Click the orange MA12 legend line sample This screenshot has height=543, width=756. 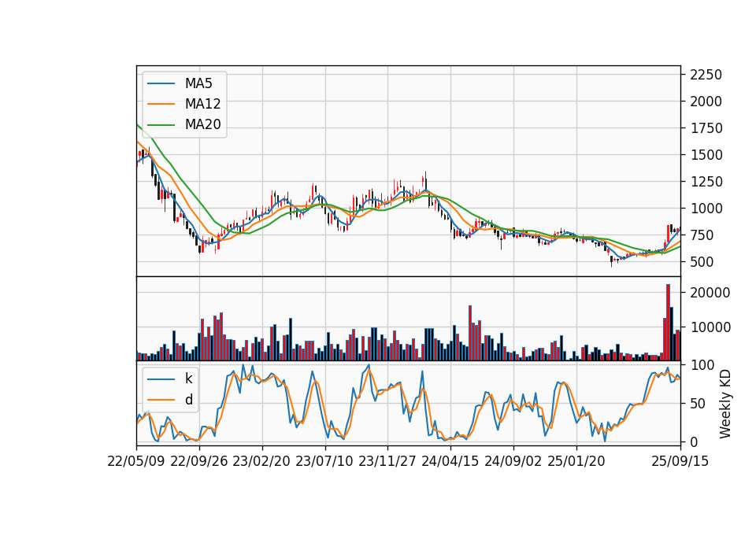tap(161, 104)
